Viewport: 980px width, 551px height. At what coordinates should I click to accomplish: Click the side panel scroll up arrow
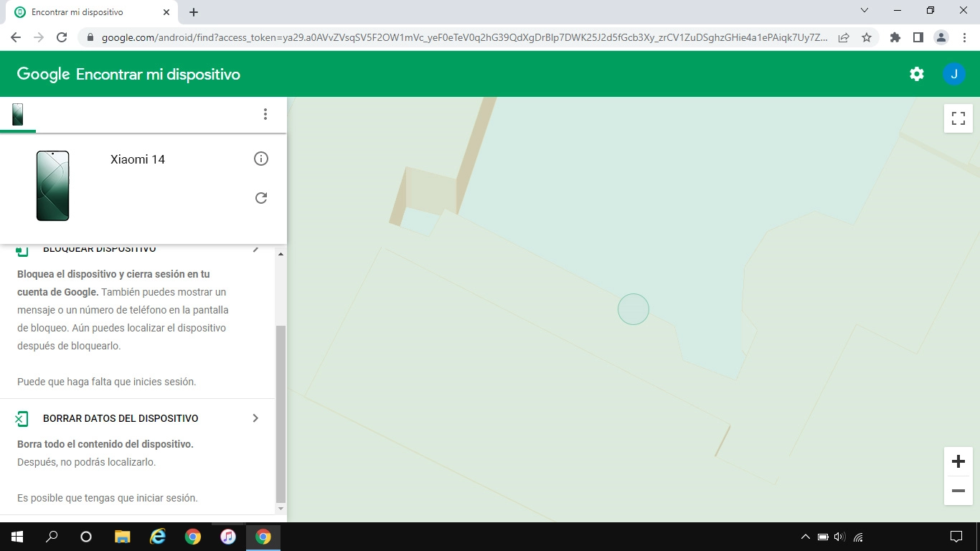[281, 254]
